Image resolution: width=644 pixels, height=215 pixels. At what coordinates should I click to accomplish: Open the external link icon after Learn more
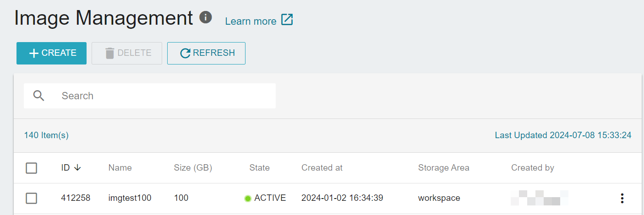287,20
